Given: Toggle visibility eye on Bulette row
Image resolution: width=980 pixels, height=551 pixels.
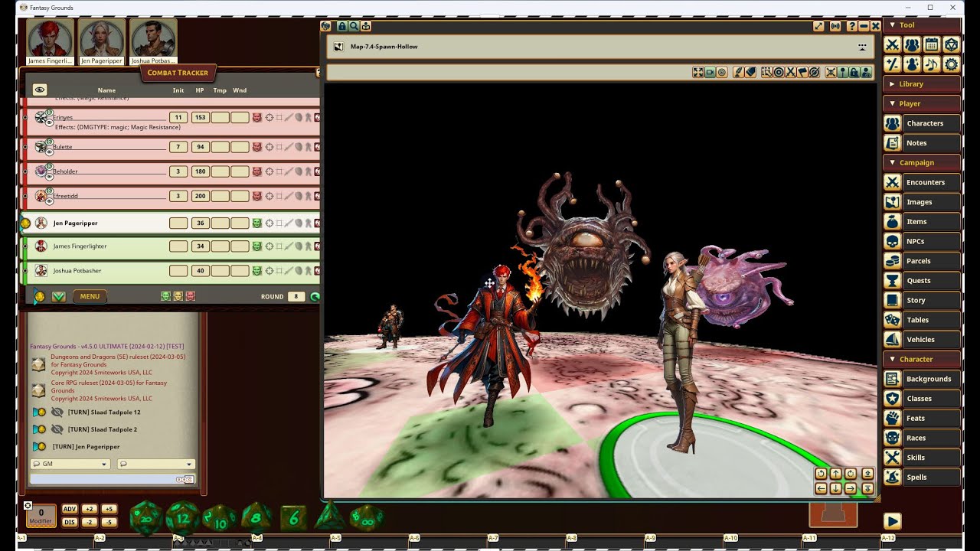Looking at the screenshot, I should click(49, 153).
